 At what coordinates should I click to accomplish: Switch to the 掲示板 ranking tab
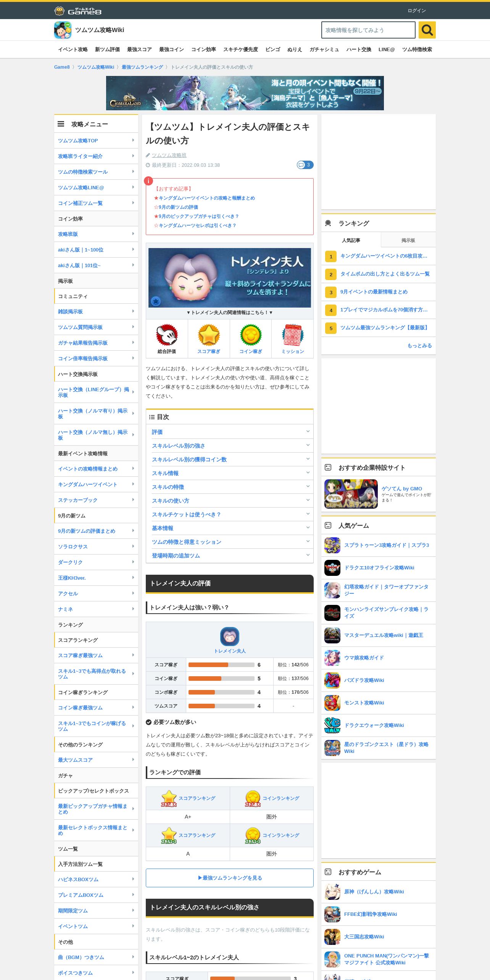pyautogui.click(x=408, y=240)
